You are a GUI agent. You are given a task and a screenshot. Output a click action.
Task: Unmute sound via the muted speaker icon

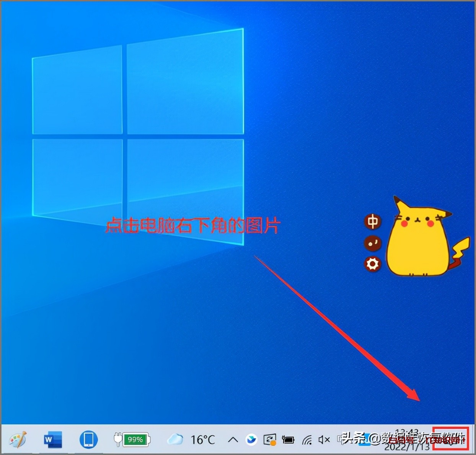click(x=324, y=440)
